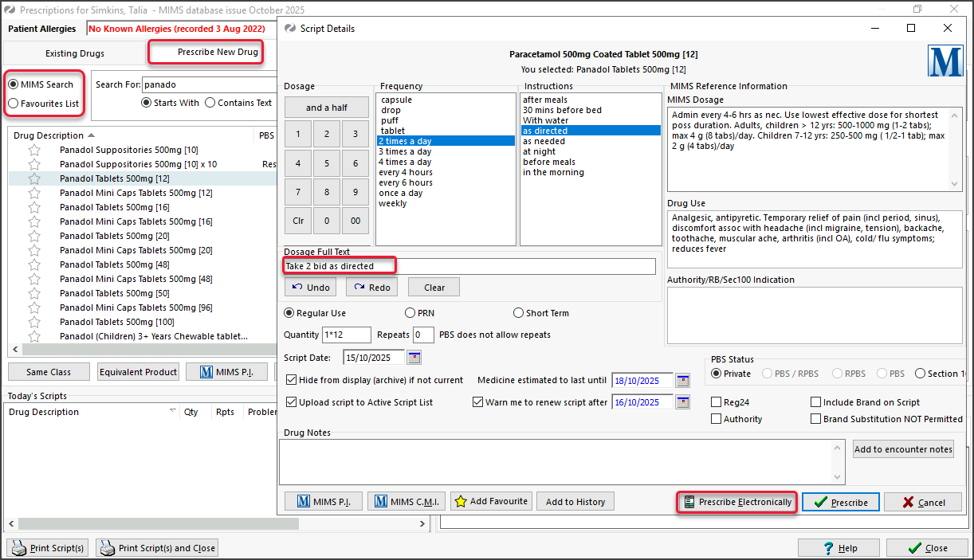Screen dimensions: 974x560
Task: Open MIMS P.I. in Script Details dialog
Action: (324, 501)
